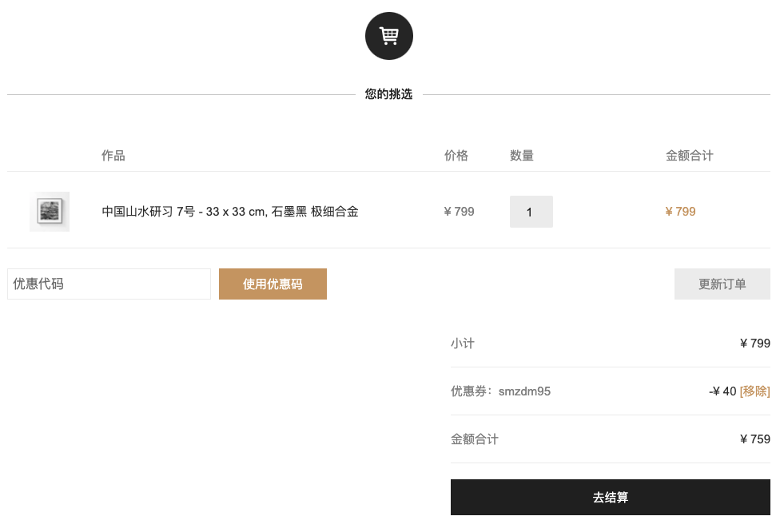Click the 金额合计 column header
The image size is (784, 532).
689,155
